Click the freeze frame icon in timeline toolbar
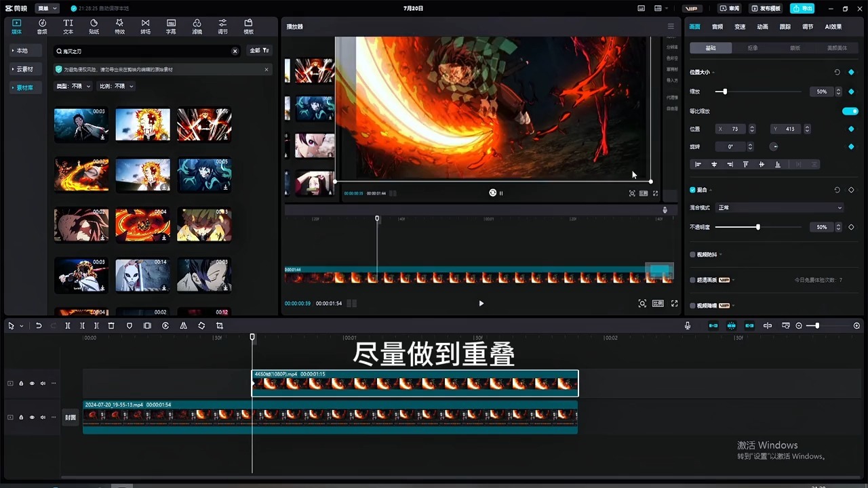This screenshot has width=868, height=488. pos(147,326)
